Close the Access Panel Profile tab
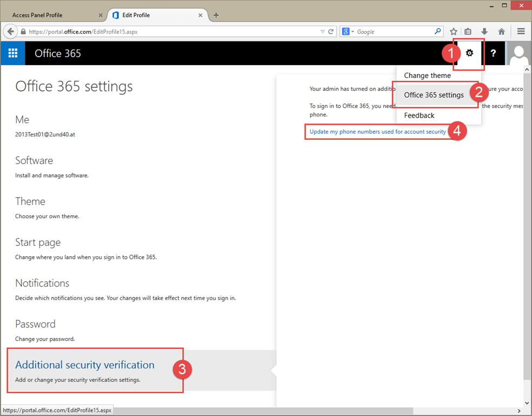The width and height of the screenshot is (532, 416). 101,15
